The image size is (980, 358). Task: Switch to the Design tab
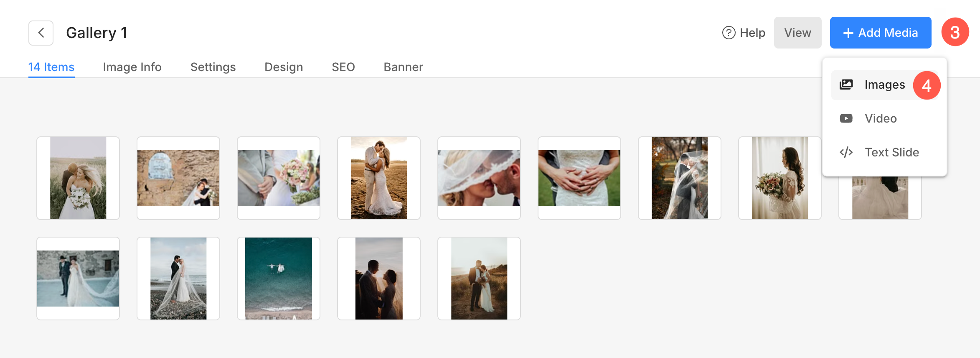pyautogui.click(x=284, y=67)
